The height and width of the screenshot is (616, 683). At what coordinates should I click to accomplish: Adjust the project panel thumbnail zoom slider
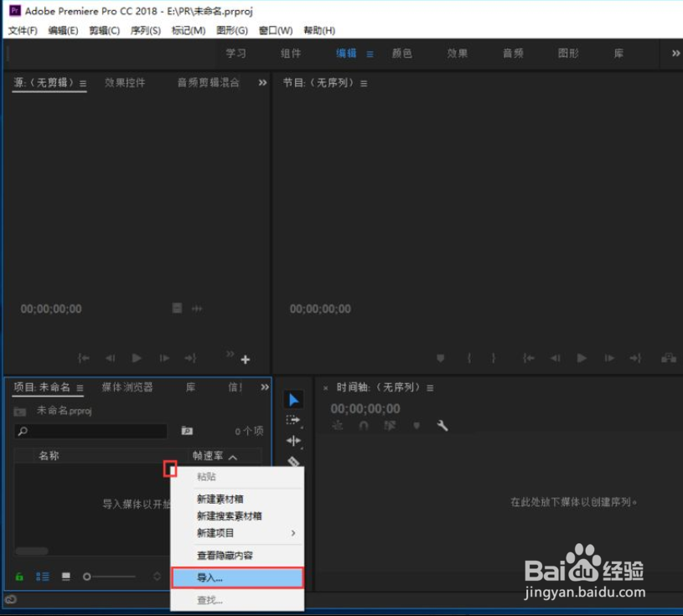click(x=109, y=577)
